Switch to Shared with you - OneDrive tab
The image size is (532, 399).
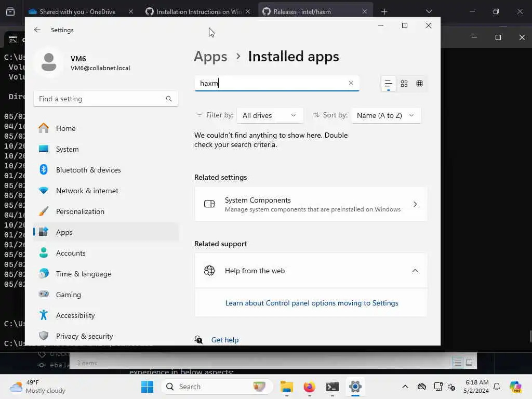pos(77,11)
